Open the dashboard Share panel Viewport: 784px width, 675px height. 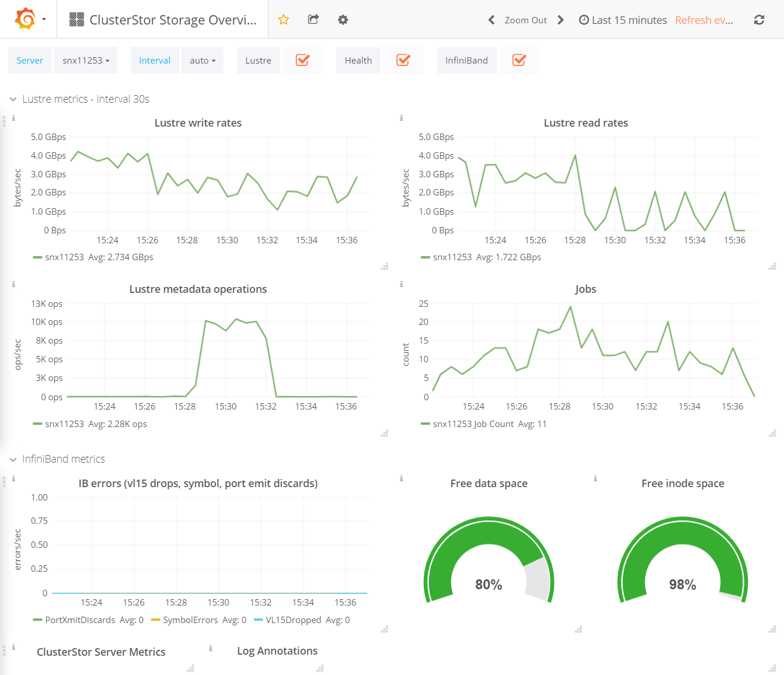313,19
